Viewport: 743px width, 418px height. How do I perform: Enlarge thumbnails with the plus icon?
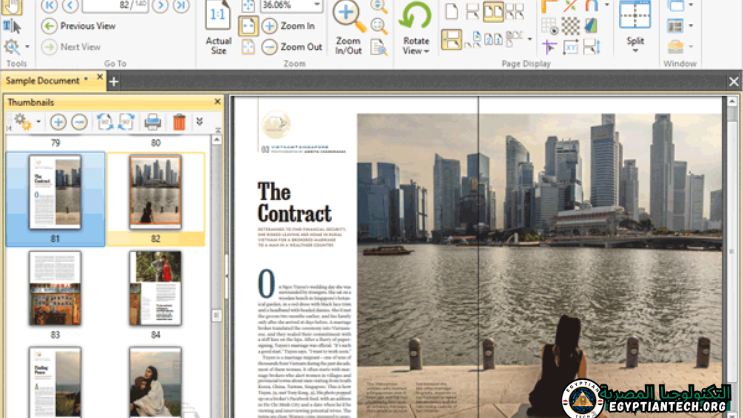click(58, 122)
